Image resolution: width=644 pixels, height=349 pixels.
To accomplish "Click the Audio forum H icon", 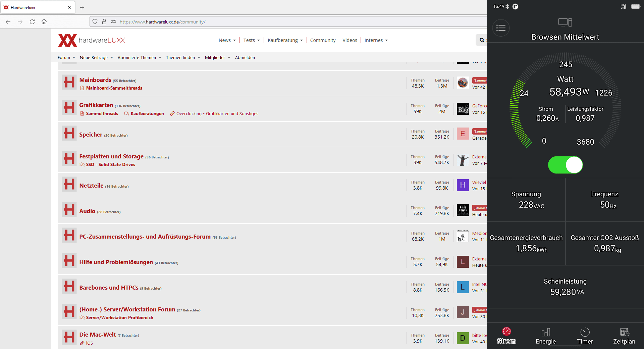I will [69, 210].
